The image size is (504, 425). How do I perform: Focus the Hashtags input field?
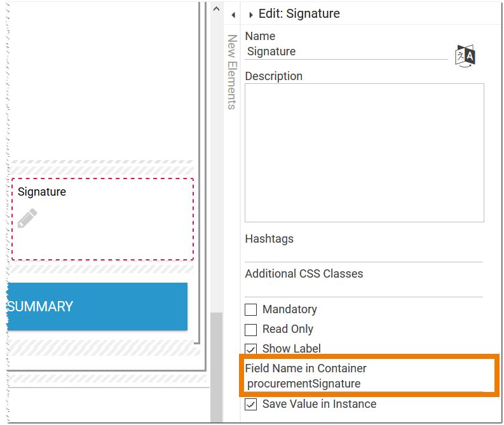point(364,254)
